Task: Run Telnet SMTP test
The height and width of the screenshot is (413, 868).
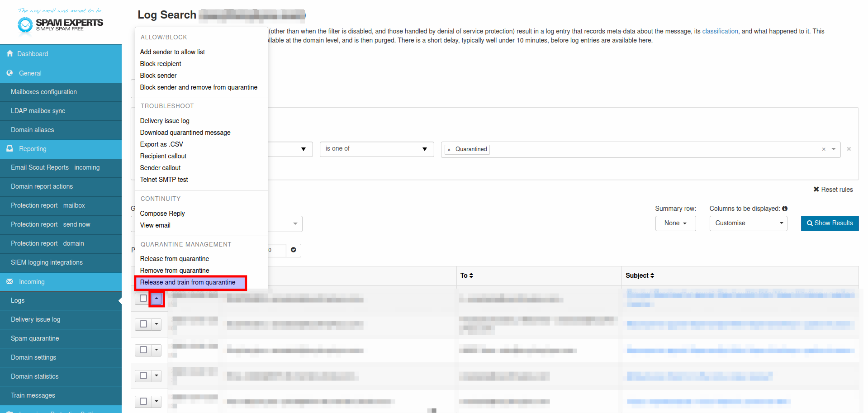Action: coord(164,180)
